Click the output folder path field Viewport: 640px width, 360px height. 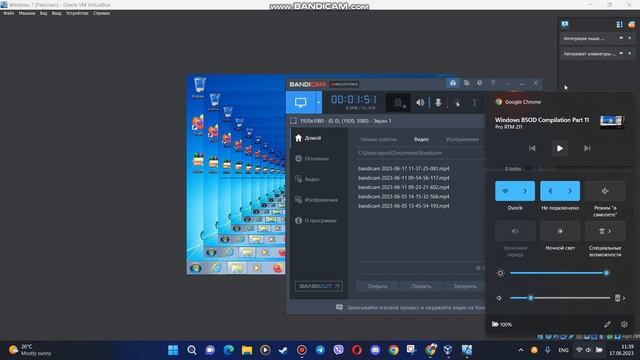pyautogui.click(x=420, y=153)
